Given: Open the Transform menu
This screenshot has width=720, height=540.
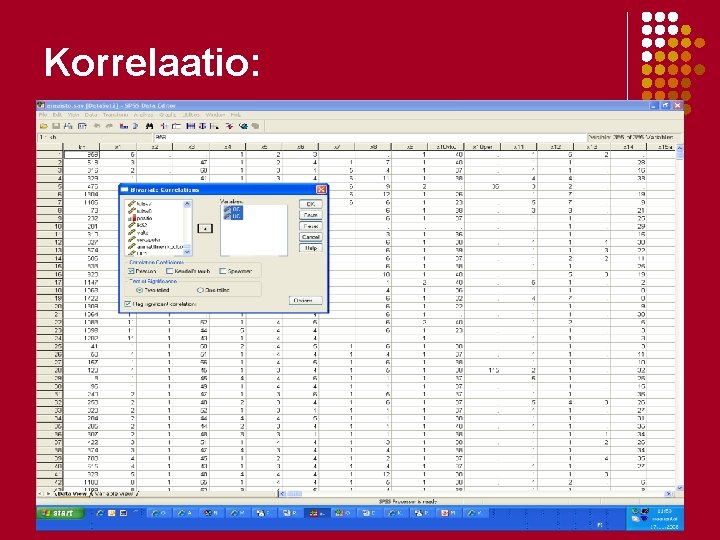Looking at the screenshot, I should (115, 115).
